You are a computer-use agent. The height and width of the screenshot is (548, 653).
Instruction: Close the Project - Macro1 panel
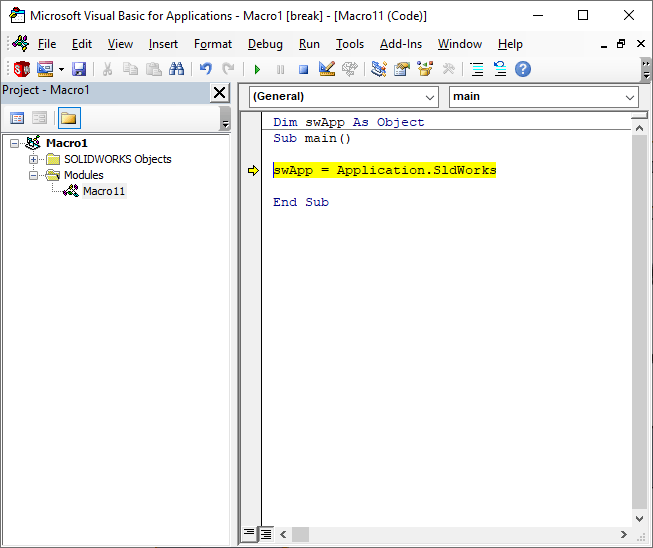[x=219, y=92]
